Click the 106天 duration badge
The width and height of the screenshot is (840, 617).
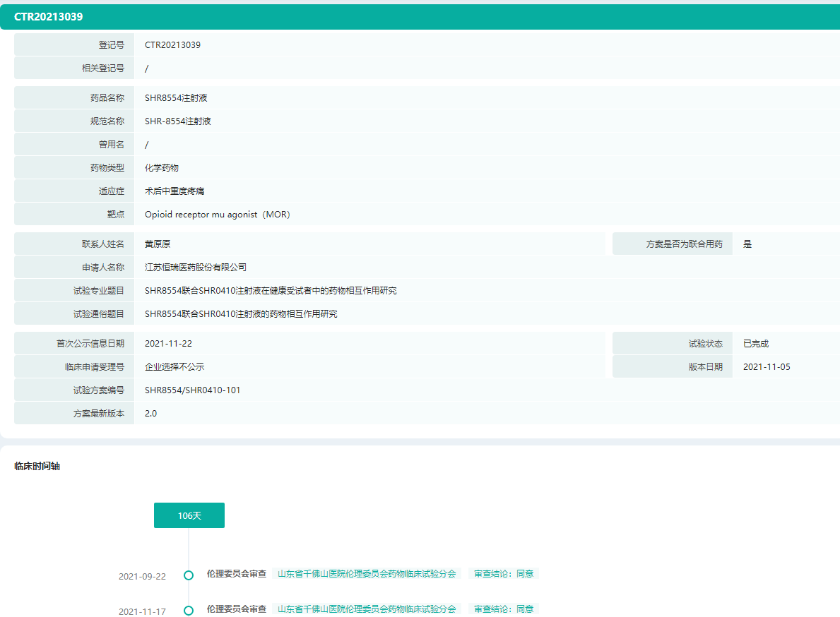[x=189, y=515]
